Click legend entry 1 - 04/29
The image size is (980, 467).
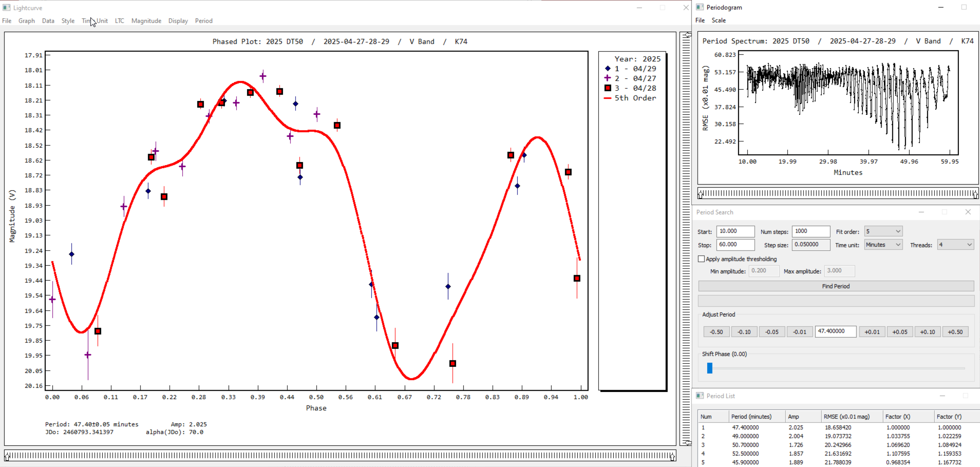(630, 69)
